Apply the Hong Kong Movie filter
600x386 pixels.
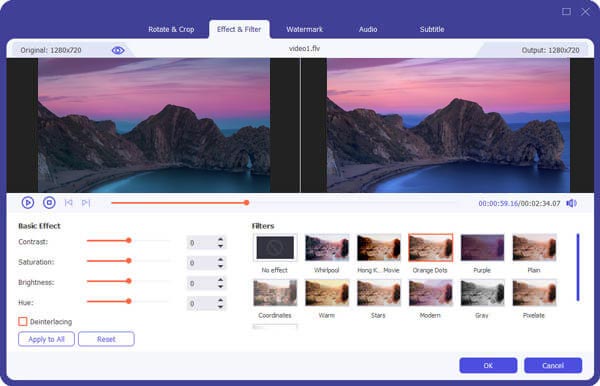(378, 248)
